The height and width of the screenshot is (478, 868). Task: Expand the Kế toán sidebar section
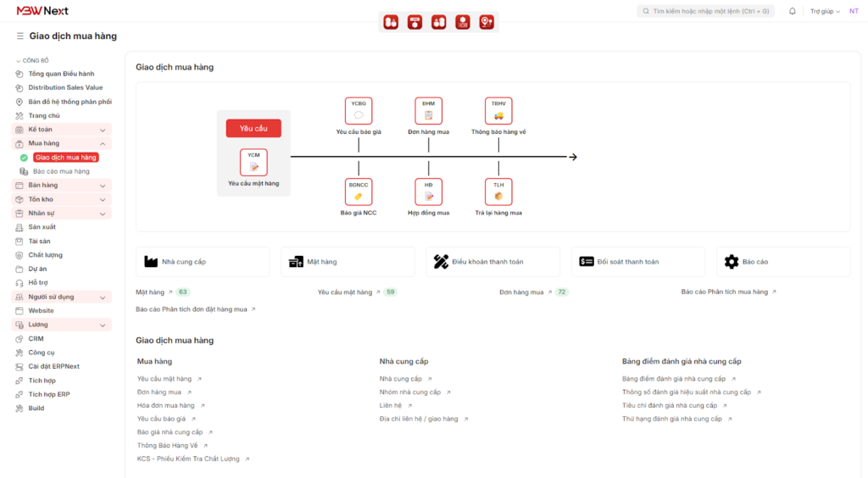click(x=103, y=130)
